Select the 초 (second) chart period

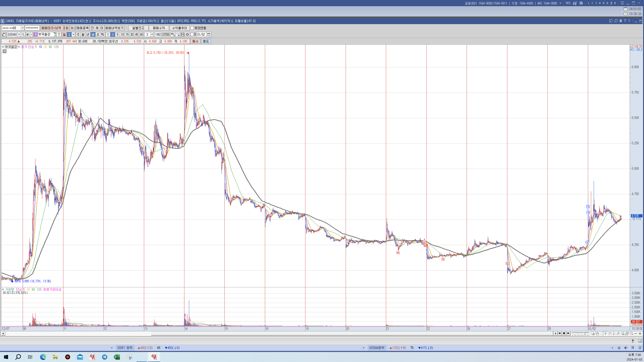tap(98, 34)
